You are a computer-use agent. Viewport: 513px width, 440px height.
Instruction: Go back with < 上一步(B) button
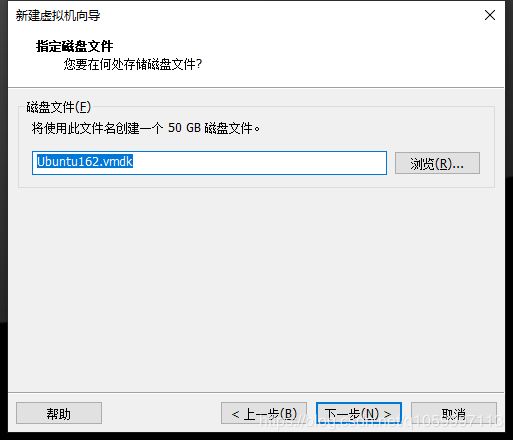pos(264,413)
